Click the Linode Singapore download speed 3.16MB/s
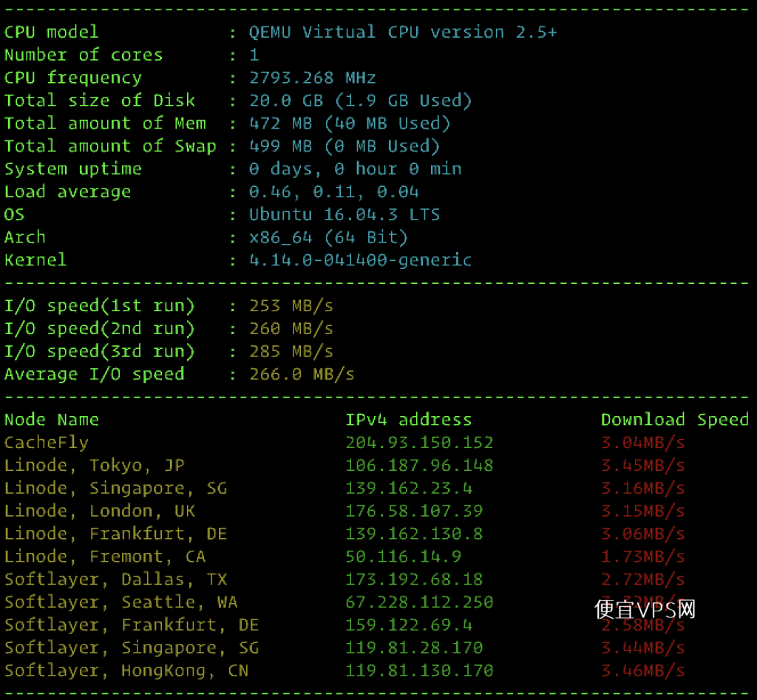This screenshot has height=700, width=757. [x=642, y=488]
